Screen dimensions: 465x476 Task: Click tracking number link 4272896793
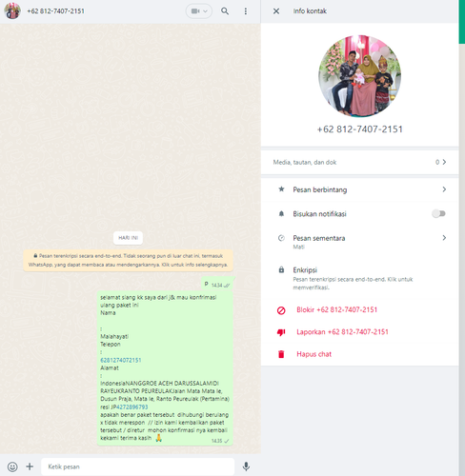coord(132,407)
